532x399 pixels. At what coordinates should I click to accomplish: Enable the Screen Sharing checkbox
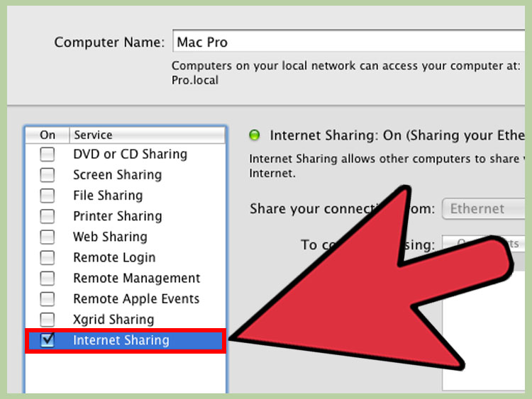coord(47,175)
